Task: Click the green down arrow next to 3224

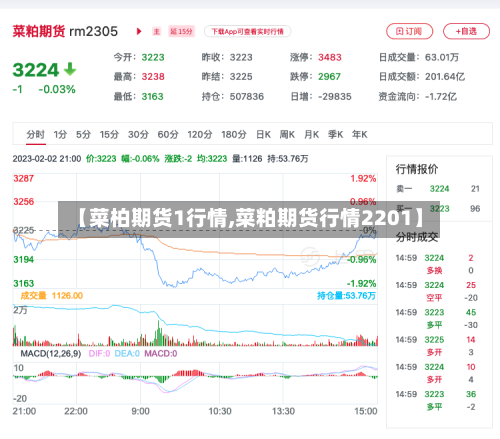Action: (x=70, y=69)
